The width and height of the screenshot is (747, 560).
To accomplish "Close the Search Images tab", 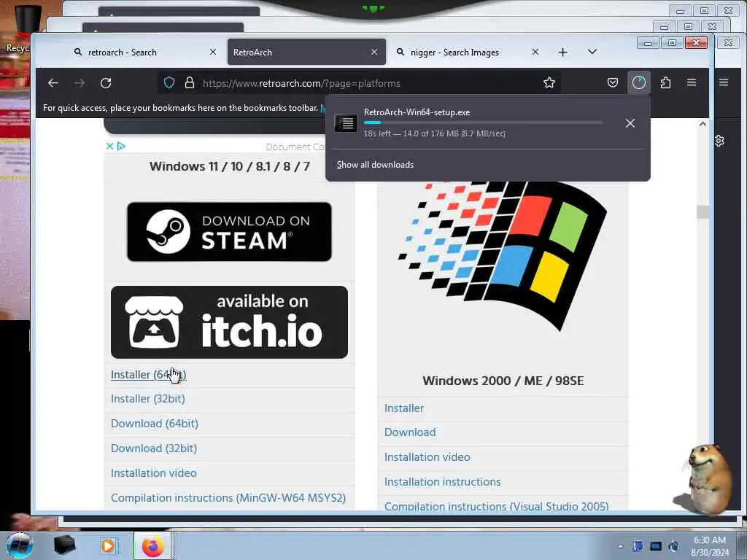I will coord(535,52).
